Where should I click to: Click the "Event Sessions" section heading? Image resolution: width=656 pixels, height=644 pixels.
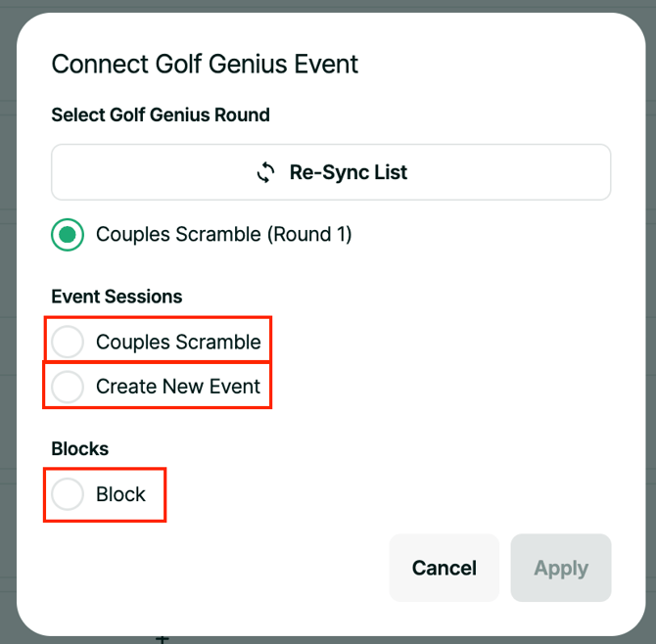coord(117,297)
